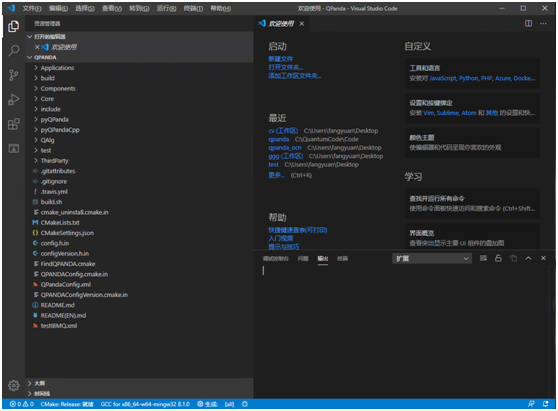The image size is (558, 411).
Task: Click the 添加工作区文件夹 link
Action: (x=295, y=76)
